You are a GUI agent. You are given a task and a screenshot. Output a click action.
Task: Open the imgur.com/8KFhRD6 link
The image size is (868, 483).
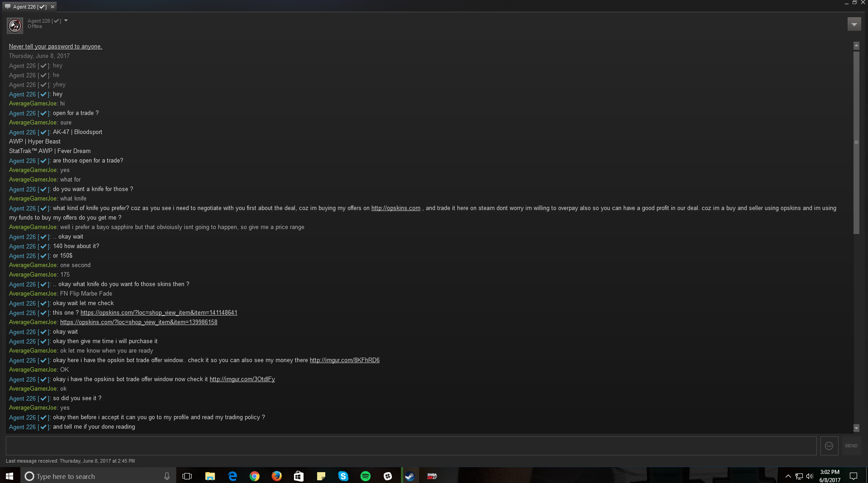pyautogui.click(x=345, y=360)
